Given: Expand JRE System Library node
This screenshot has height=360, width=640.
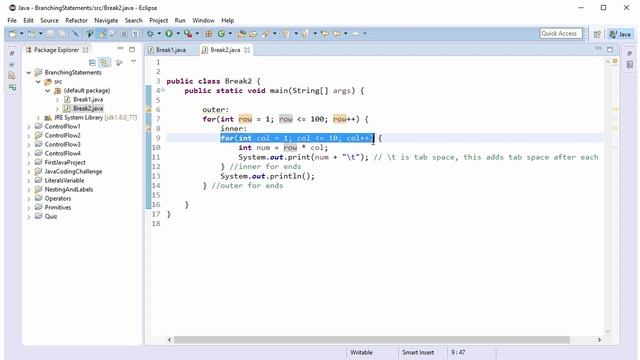Looking at the screenshot, I should (x=38, y=118).
